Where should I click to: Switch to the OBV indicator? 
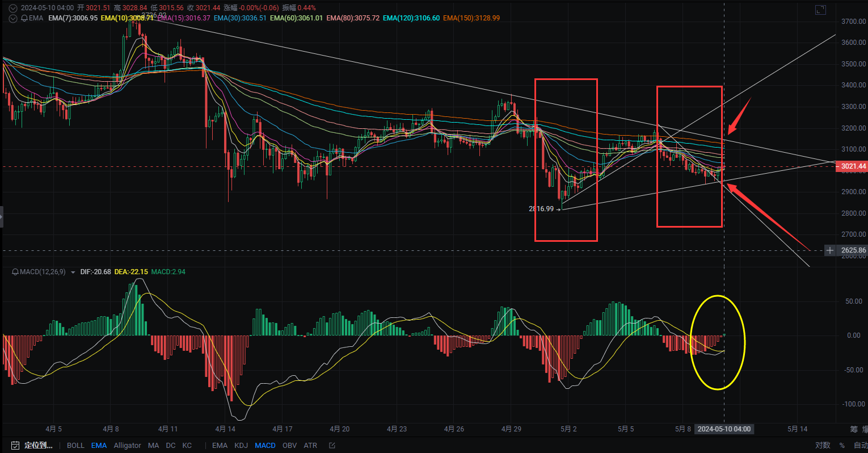(289, 446)
